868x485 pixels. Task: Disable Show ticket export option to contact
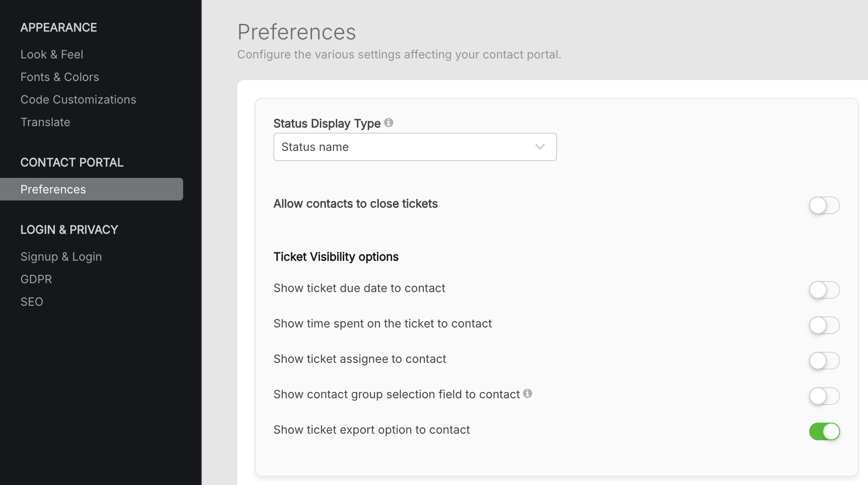tap(824, 431)
